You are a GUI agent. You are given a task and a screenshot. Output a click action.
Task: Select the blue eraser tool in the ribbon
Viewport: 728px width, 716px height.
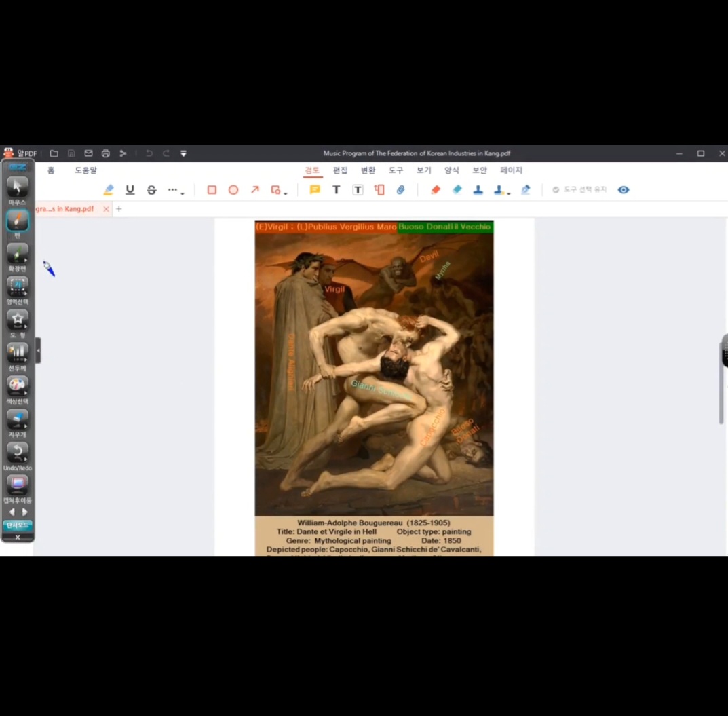(457, 189)
